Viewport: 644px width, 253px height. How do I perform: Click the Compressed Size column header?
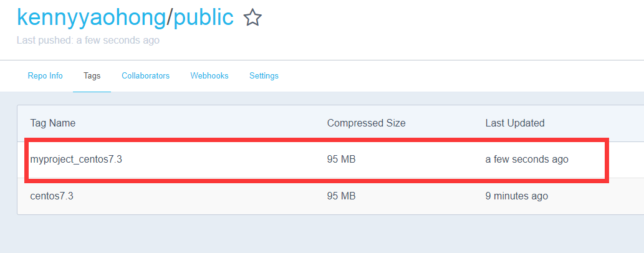366,123
